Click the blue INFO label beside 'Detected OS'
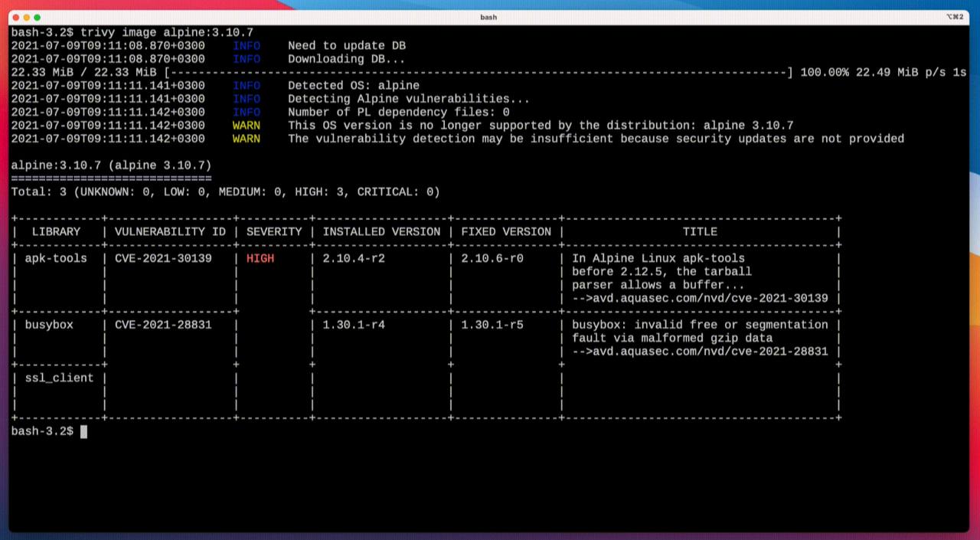This screenshot has width=980, height=540. tap(247, 86)
